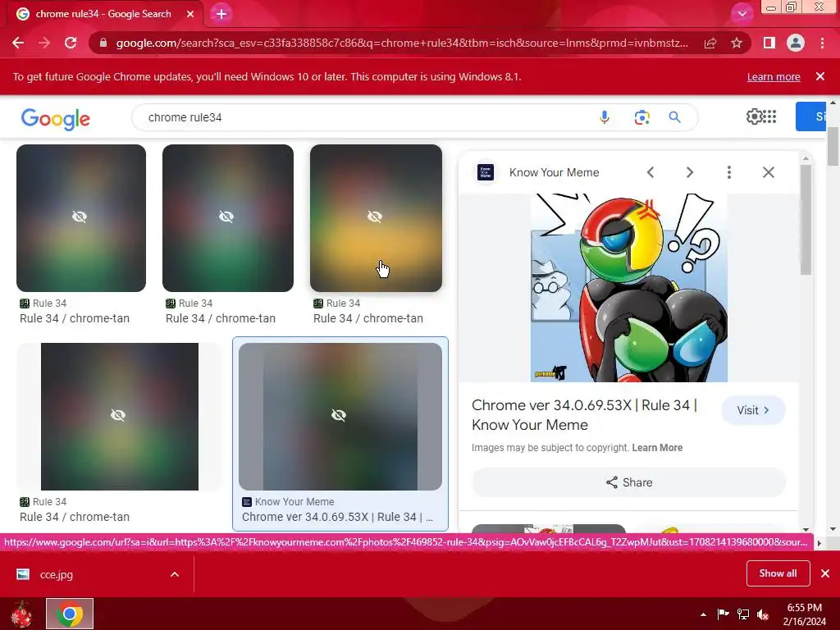Open the tab search dropdown arrow
Viewport: 840px width, 630px height.
tap(742, 14)
